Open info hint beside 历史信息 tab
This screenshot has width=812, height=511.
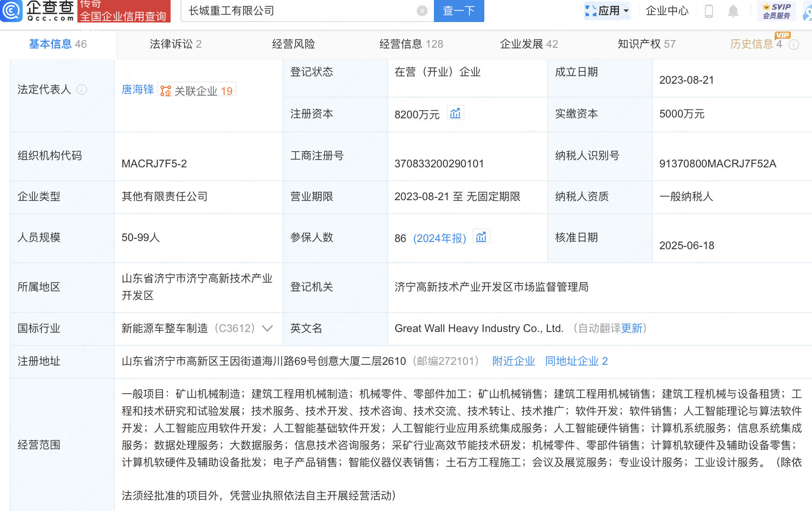click(x=794, y=45)
